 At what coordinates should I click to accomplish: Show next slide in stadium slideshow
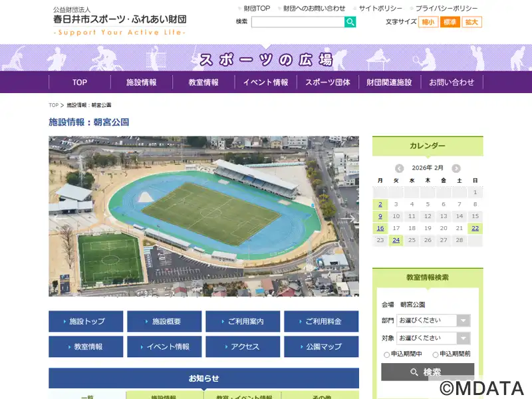[x=347, y=217]
